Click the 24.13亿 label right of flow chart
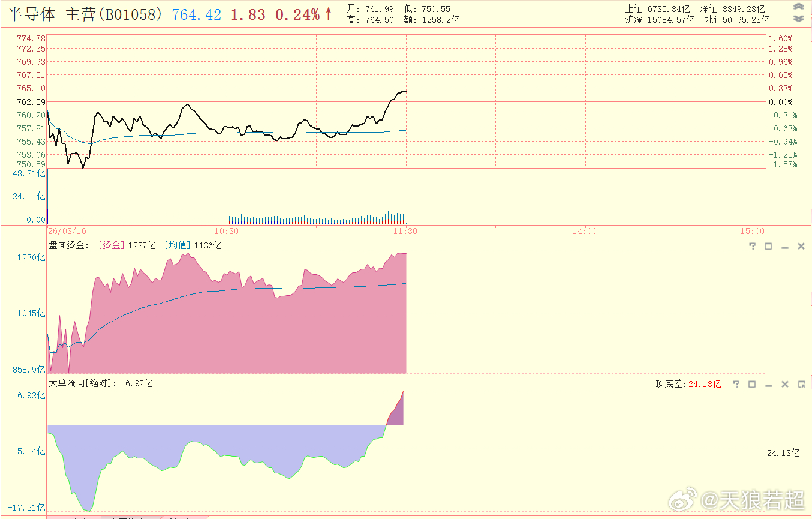The width and height of the screenshot is (812, 519). click(x=784, y=453)
